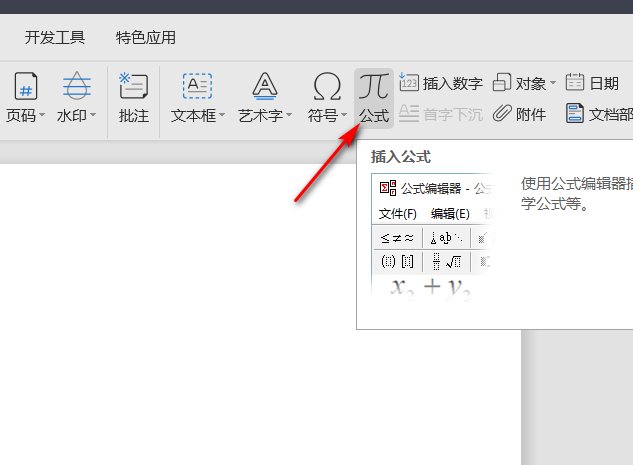
Task: Open the 艺术字 dropdown arrow
Action: coord(289,115)
